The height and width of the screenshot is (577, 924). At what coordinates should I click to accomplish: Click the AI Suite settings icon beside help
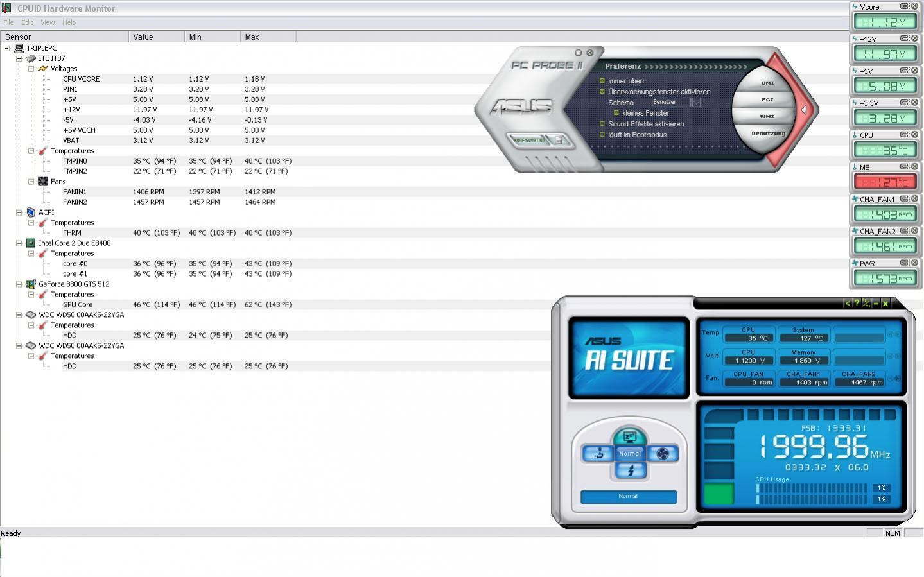point(866,303)
